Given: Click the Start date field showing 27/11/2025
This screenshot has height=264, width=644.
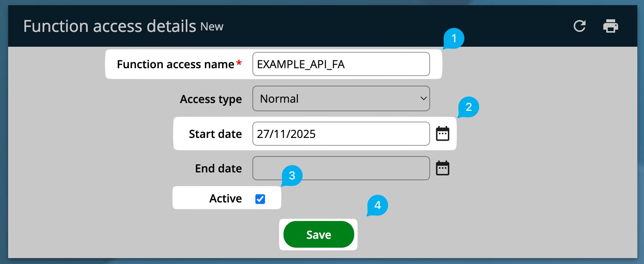Looking at the screenshot, I should pyautogui.click(x=341, y=134).
